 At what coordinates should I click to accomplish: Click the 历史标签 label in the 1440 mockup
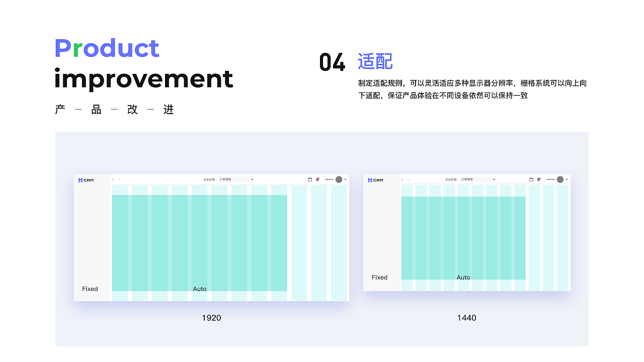point(452,179)
